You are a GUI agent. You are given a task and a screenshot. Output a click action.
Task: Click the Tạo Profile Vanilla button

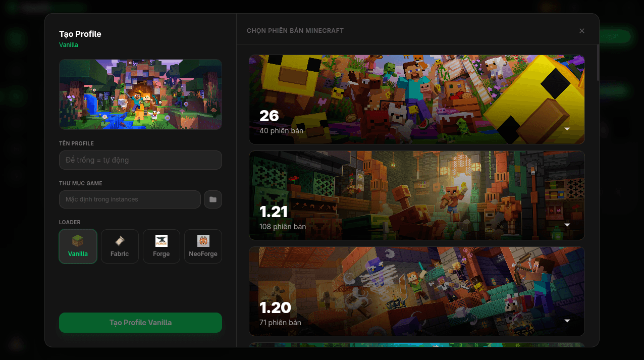coord(140,323)
